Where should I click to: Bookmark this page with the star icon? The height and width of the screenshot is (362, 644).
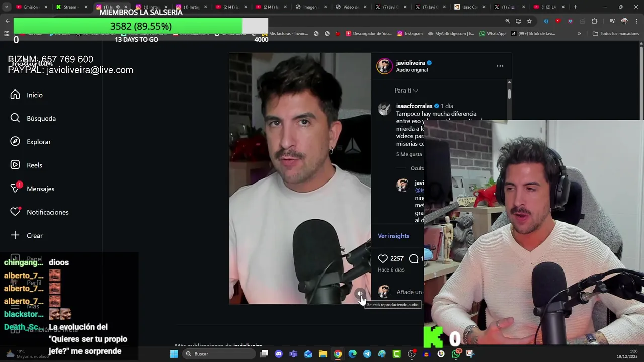coord(529,21)
